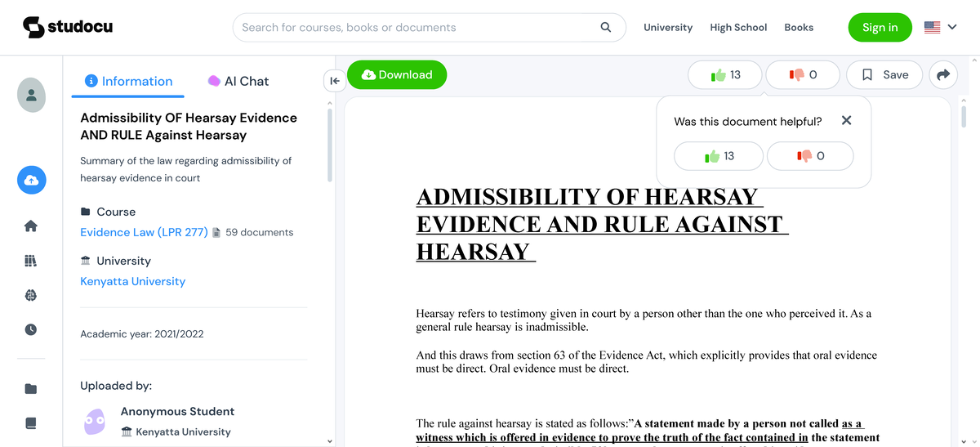Viewport: 980px width, 447px height.
Task: Click the uploader's purple avatar
Action: pos(95,422)
